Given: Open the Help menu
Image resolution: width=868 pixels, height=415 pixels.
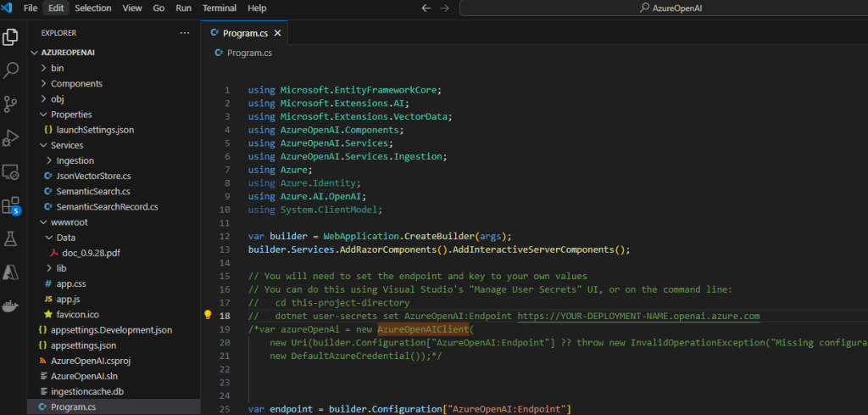Looking at the screenshot, I should pyautogui.click(x=257, y=8).
